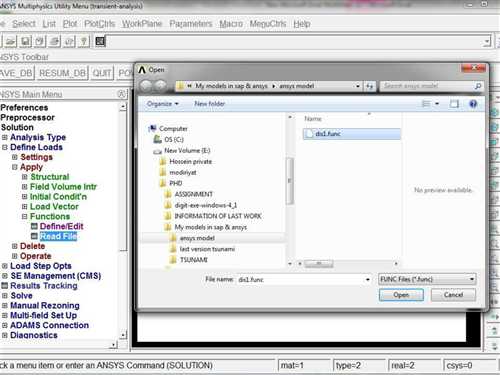The height and width of the screenshot is (375, 500).
Task: Open the WorkPlane menu
Action: coord(142,24)
